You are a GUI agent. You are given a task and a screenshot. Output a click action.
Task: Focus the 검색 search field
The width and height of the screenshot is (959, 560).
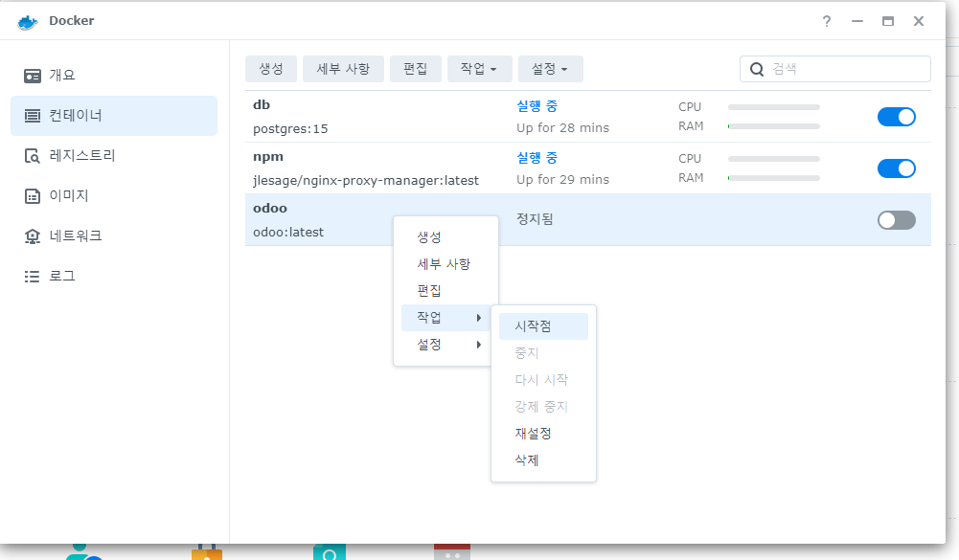835,69
